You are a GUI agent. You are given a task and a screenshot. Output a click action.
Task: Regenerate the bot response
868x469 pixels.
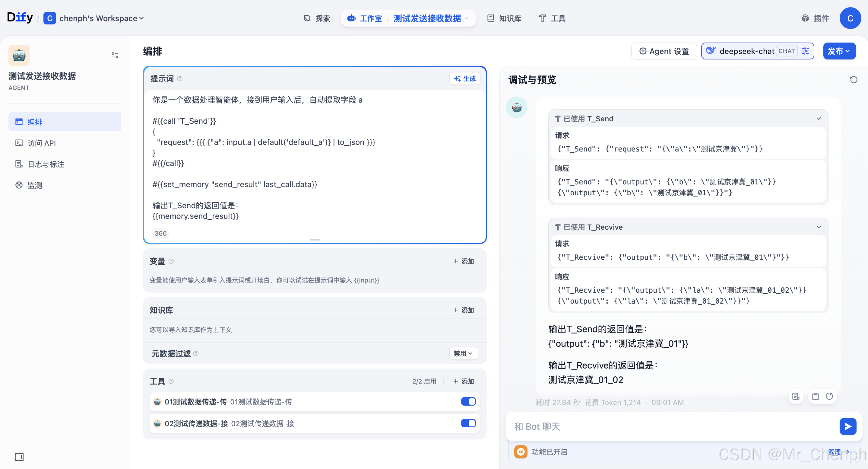pos(829,396)
